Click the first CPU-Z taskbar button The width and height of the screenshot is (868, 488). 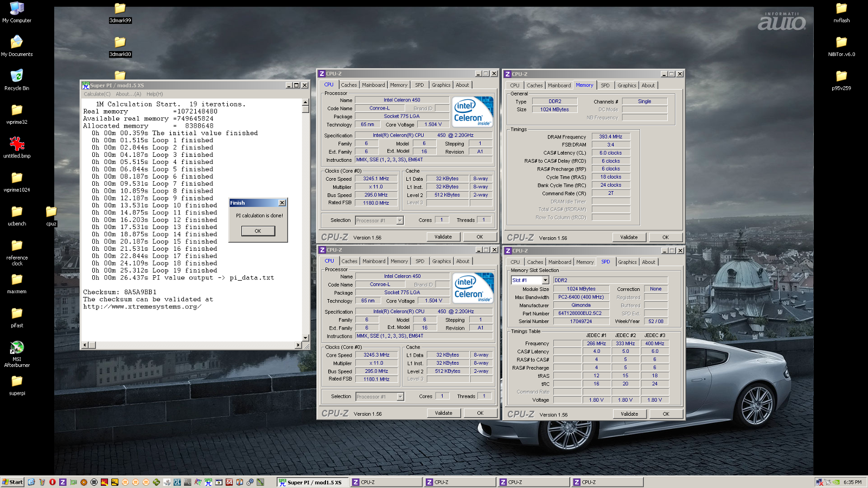[x=387, y=482]
